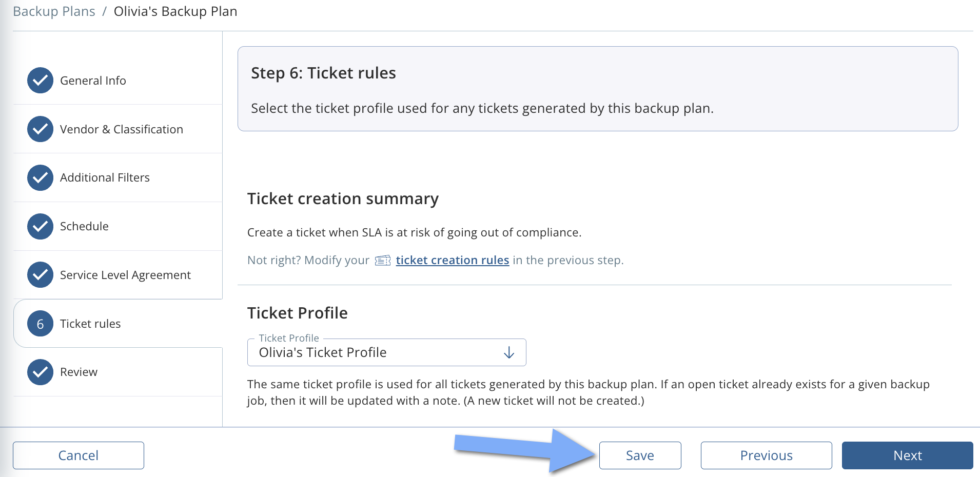Go back via the Backup Plans breadcrumb
This screenshot has width=980, height=477.
tap(53, 11)
